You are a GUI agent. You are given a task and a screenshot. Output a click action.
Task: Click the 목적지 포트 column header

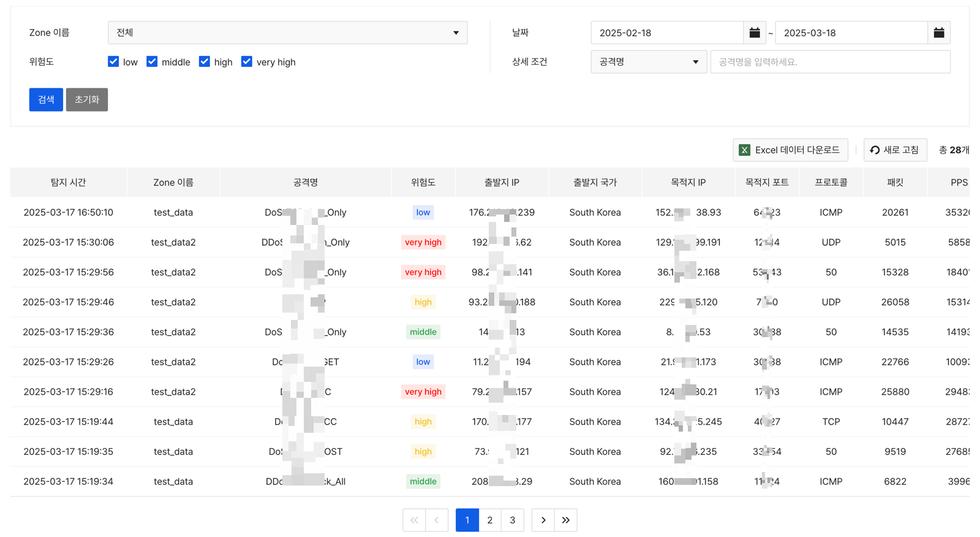[x=767, y=183]
